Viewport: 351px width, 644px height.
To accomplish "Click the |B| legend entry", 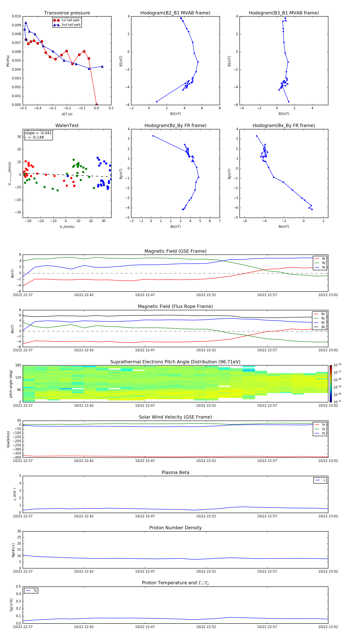I will pos(320,327).
